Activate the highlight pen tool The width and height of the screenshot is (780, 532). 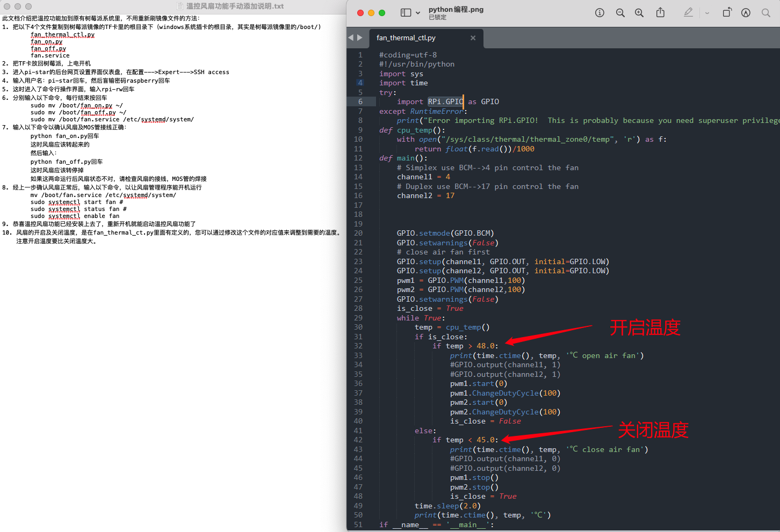688,13
